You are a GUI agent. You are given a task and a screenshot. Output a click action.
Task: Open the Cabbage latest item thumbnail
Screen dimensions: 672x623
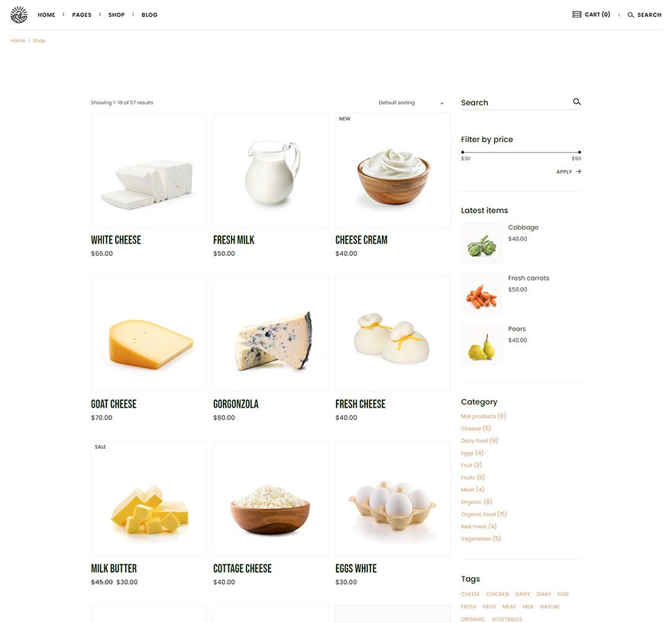[482, 243]
